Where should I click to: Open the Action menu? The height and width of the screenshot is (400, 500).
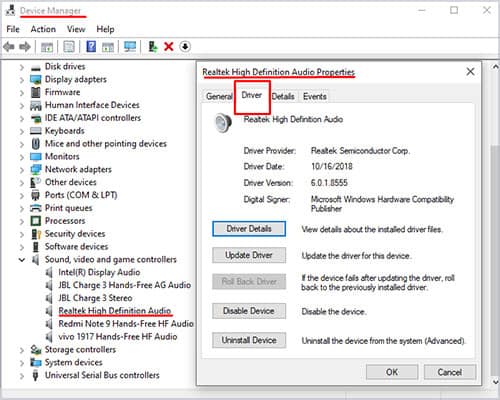[43, 29]
